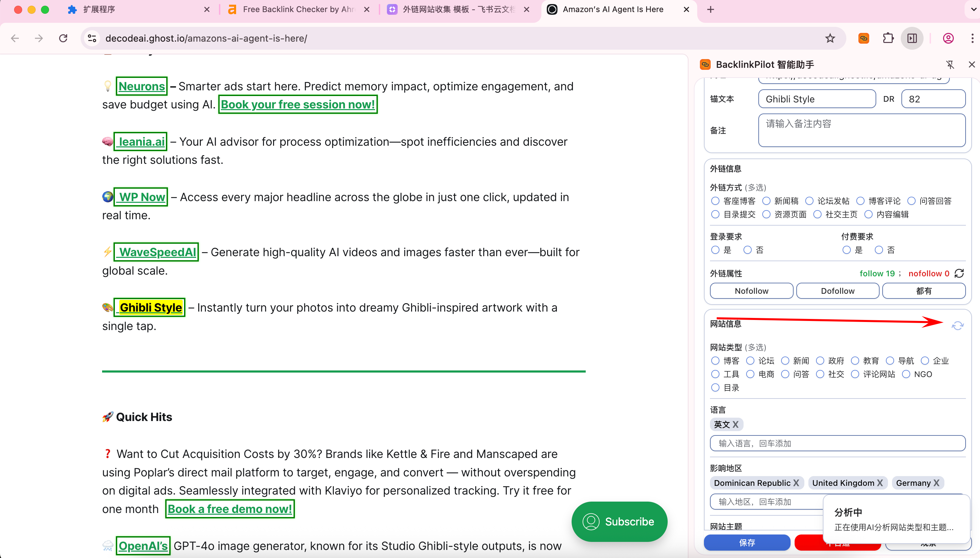The height and width of the screenshot is (558, 980).
Task: Choose 工具 website type
Action: tap(715, 374)
